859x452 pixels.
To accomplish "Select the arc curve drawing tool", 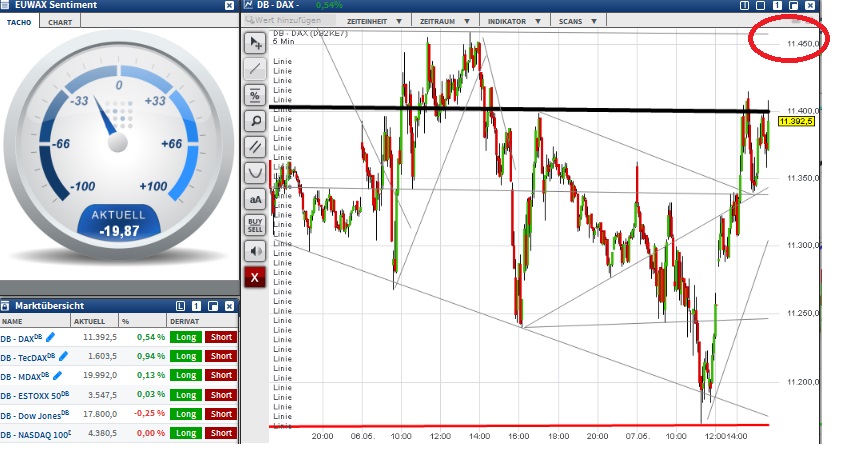I will coord(255,173).
